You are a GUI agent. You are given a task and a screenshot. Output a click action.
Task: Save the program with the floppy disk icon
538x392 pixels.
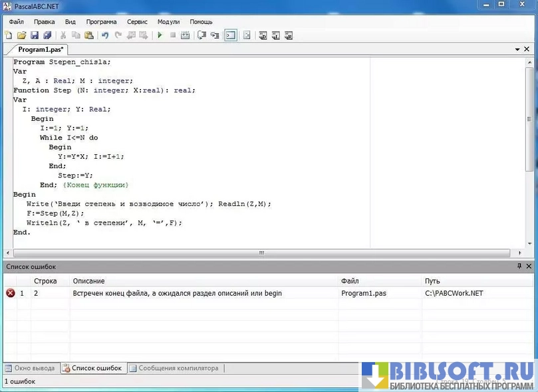pos(35,35)
